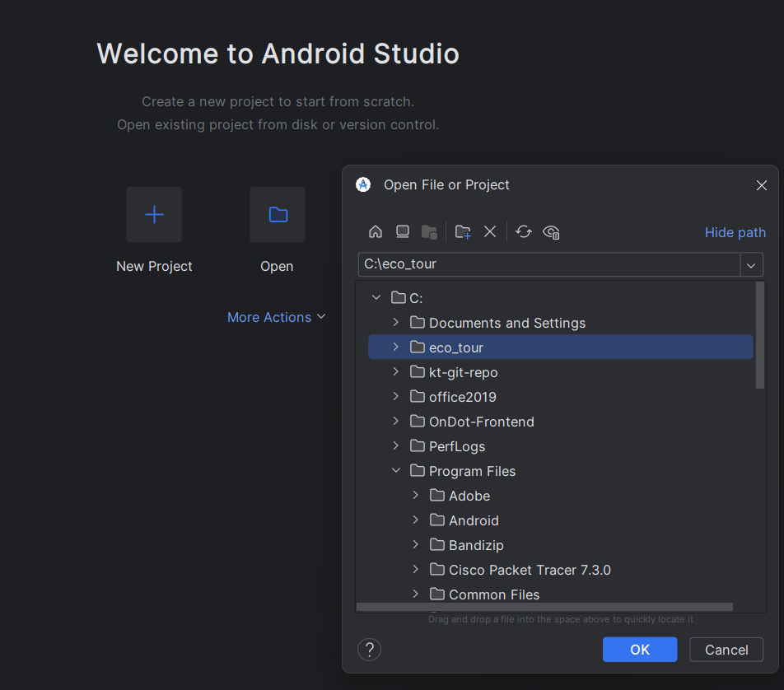Image resolution: width=784 pixels, height=690 pixels.
Task: Click the New Project plus tile
Action: (x=154, y=215)
